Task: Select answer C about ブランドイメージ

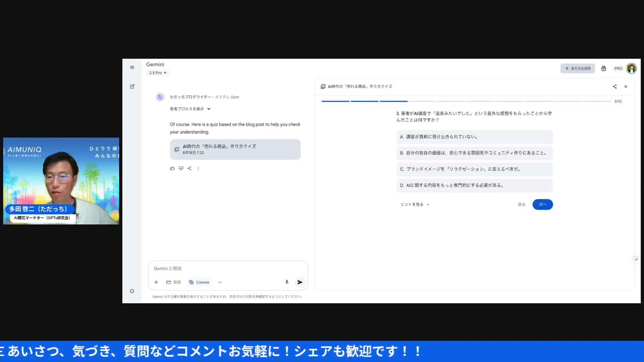Action: 474,169
